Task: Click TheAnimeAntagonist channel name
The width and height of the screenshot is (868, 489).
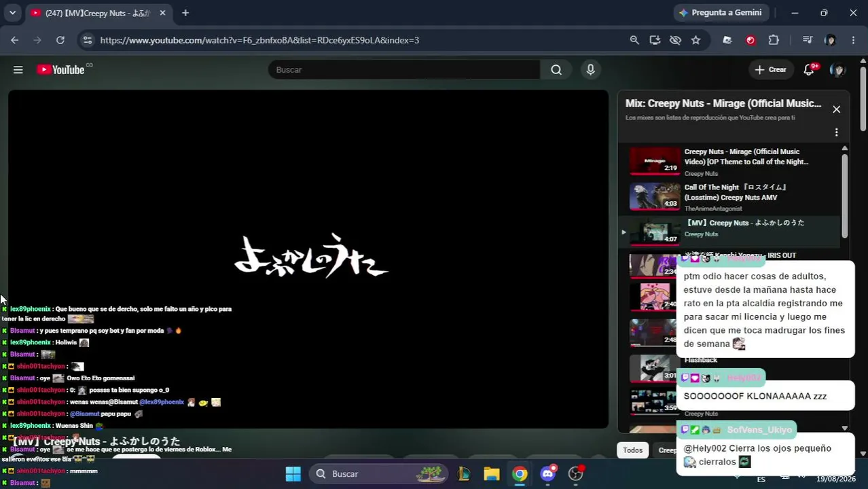Action: pos(714,209)
